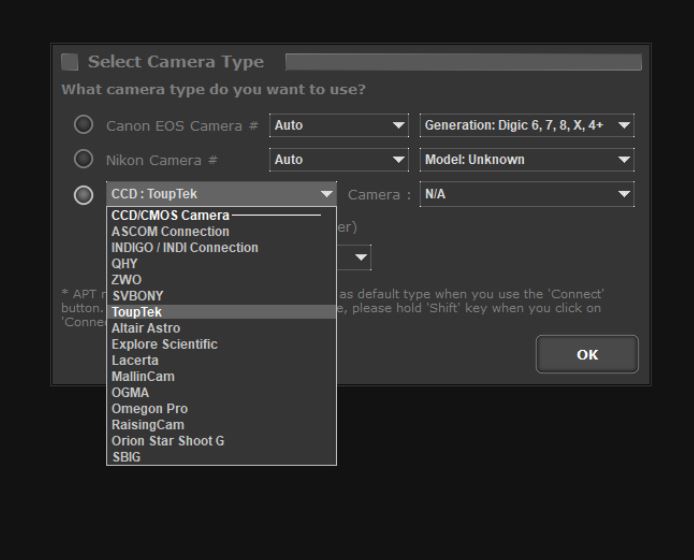The height and width of the screenshot is (560, 694).
Task: Choose QHY from the camera list
Action: tap(221, 263)
